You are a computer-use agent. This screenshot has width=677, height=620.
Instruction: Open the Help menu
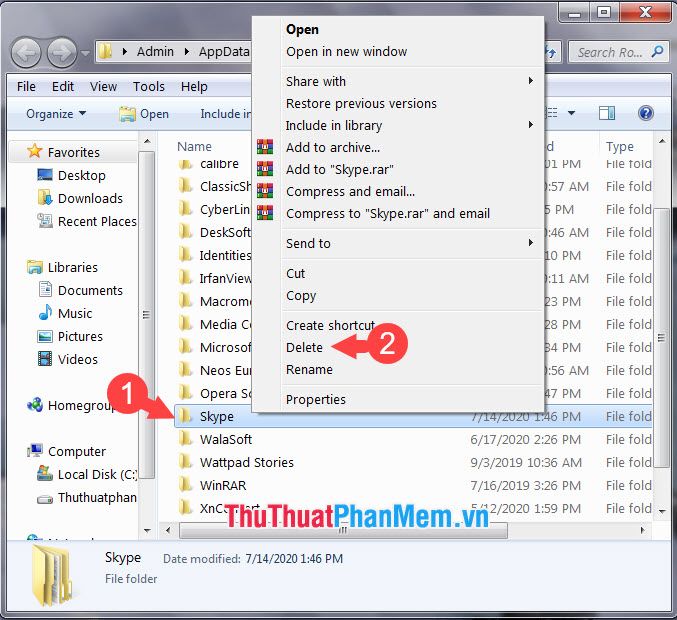point(194,86)
